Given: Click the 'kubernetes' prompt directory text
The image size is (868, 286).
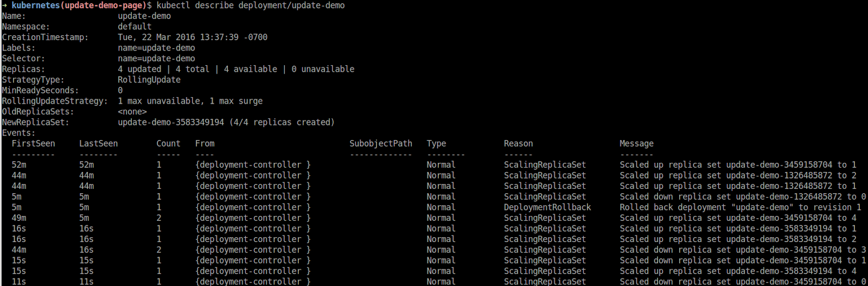Looking at the screenshot, I should (x=35, y=5).
